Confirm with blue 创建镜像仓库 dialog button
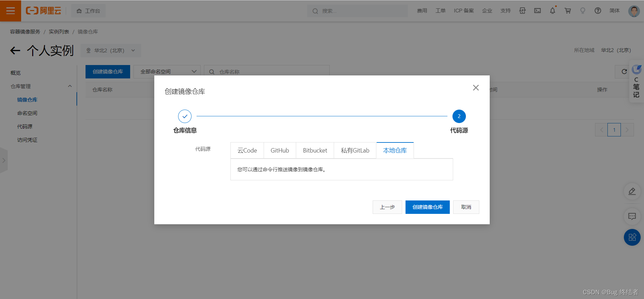The image size is (644, 299). tap(428, 207)
